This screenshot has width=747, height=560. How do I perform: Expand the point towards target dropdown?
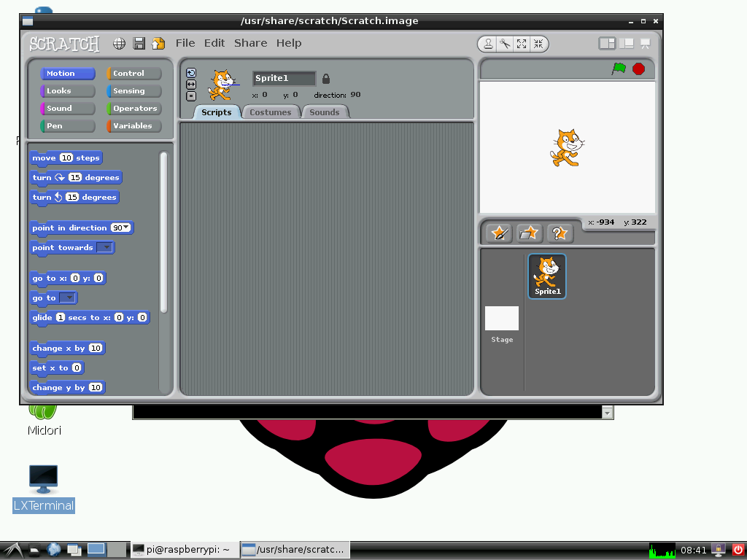(x=106, y=248)
